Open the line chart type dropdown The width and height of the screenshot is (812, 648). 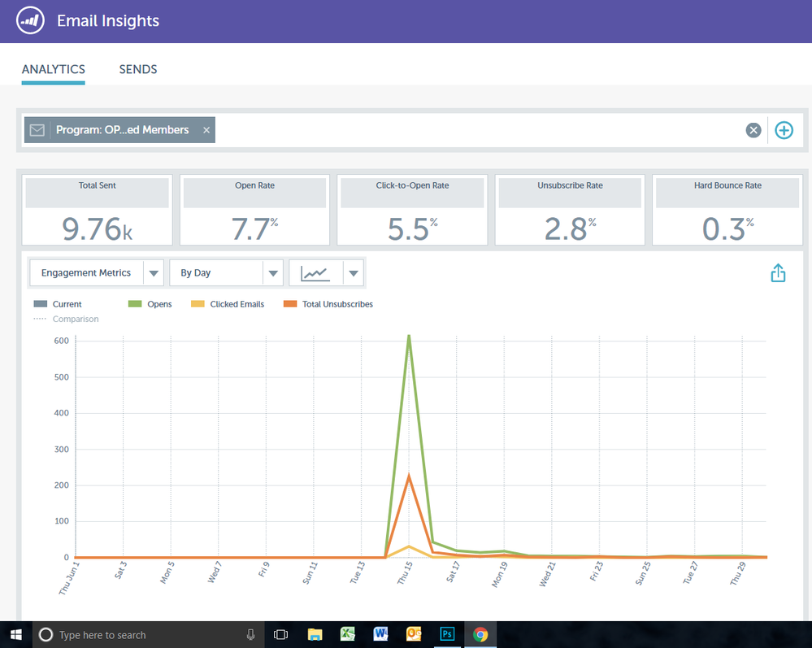(353, 273)
